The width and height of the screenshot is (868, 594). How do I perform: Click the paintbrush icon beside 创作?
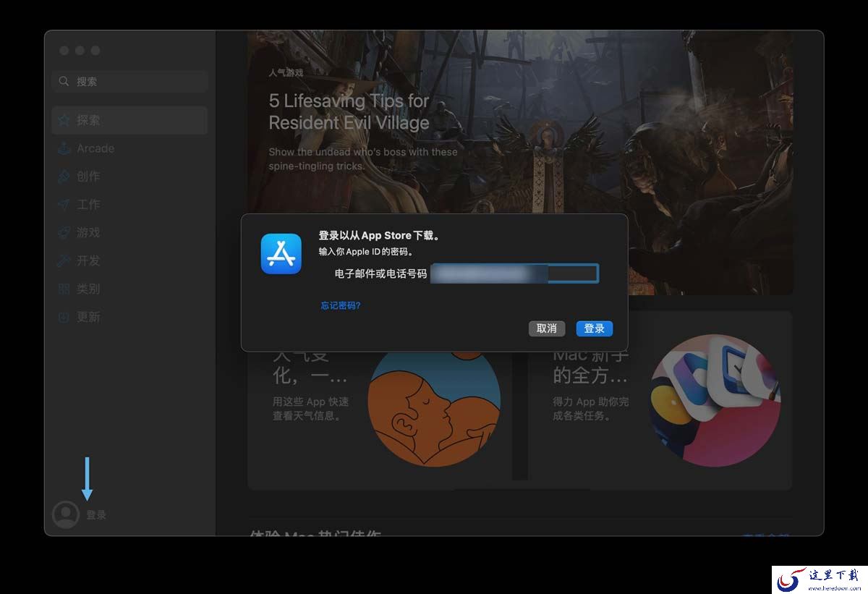point(64,177)
